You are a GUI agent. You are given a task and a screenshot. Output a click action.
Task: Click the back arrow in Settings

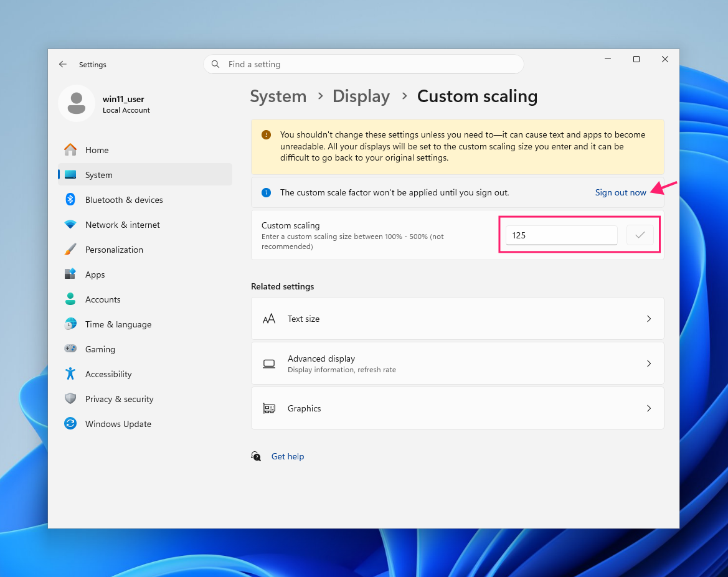[x=63, y=65]
